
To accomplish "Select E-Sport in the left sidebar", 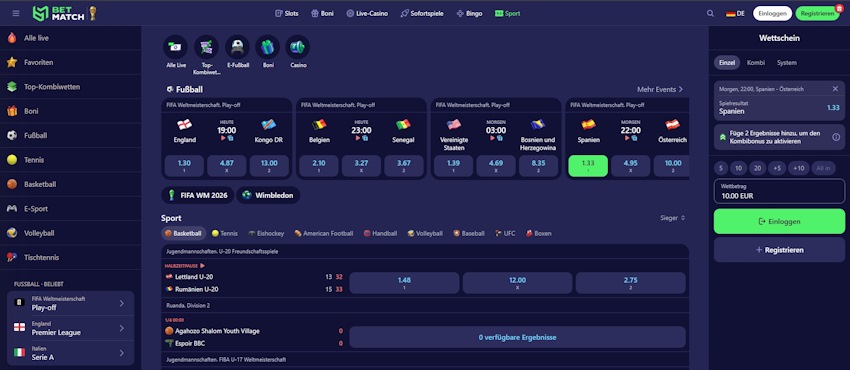I will [x=70, y=209].
